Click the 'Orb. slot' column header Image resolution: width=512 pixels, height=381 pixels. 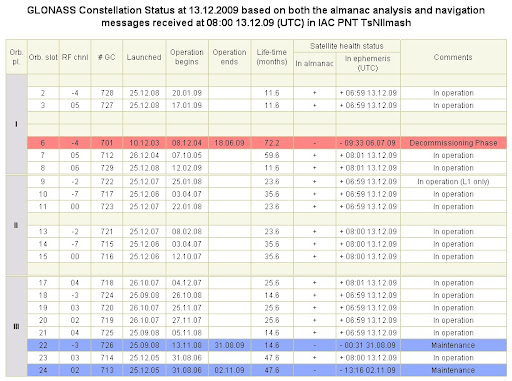pos(43,57)
